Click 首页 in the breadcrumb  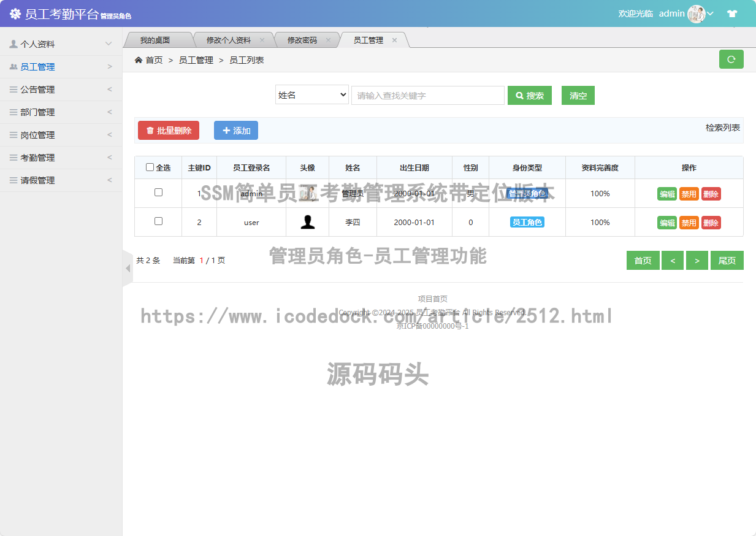point(154,60)
